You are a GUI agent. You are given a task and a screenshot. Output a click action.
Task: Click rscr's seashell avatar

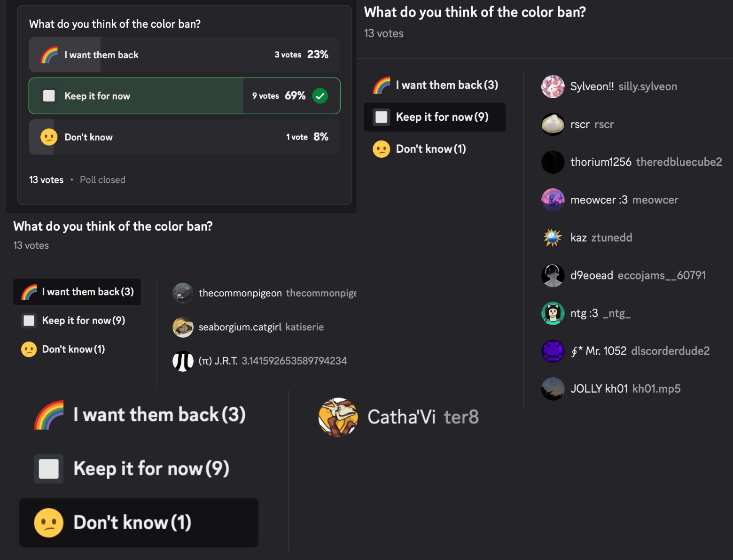coord(553,124)
